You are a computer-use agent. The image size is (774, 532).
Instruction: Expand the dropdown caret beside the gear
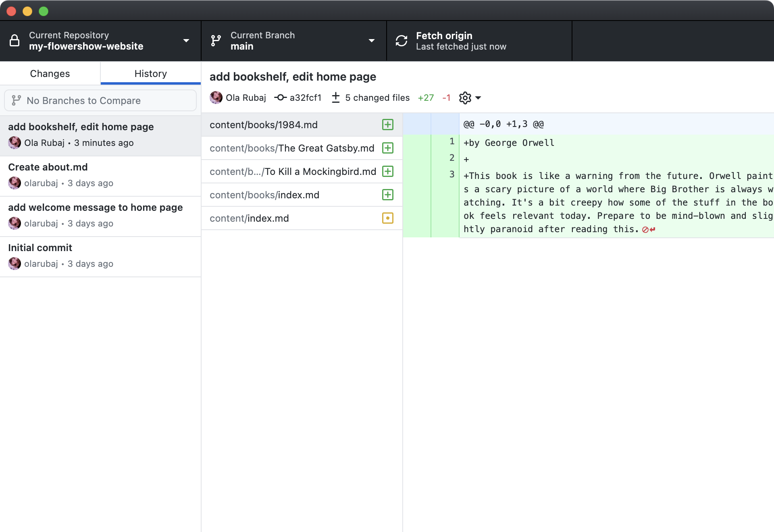pos(478,98)
